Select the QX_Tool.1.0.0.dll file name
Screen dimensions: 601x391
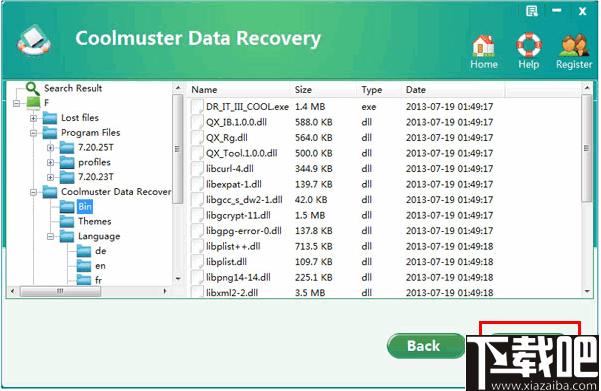pos(242,153)
